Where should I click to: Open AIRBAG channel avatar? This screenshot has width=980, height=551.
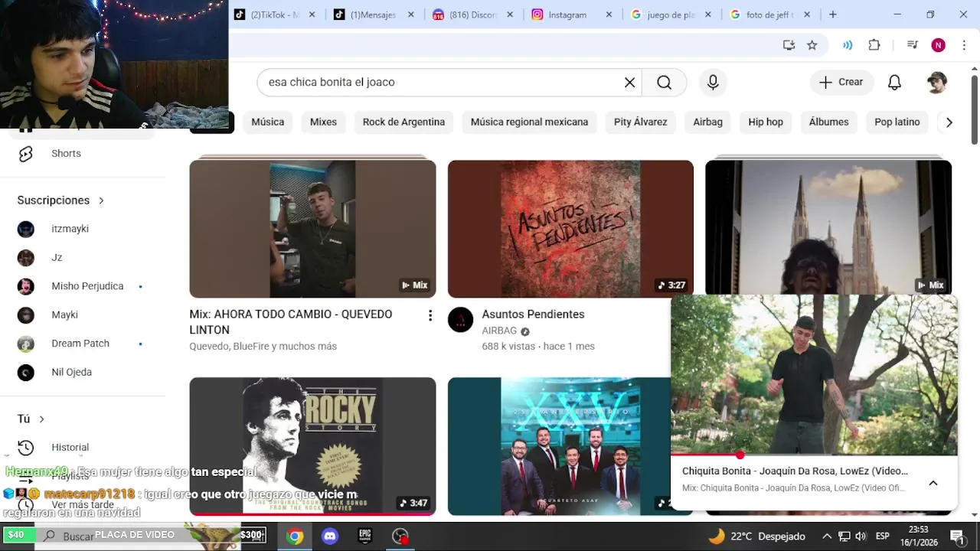point(460,320)
